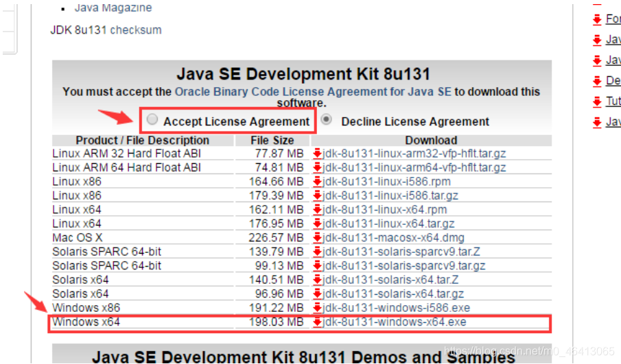Download jdk-8u131-linux-x64.rpm

[384, 210]
